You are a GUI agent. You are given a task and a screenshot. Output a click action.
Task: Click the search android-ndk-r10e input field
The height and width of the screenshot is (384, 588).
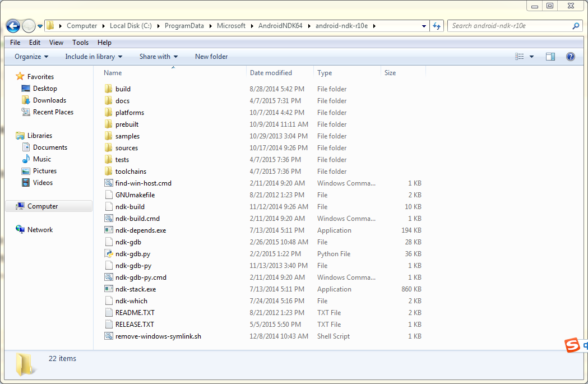point(509,26)
